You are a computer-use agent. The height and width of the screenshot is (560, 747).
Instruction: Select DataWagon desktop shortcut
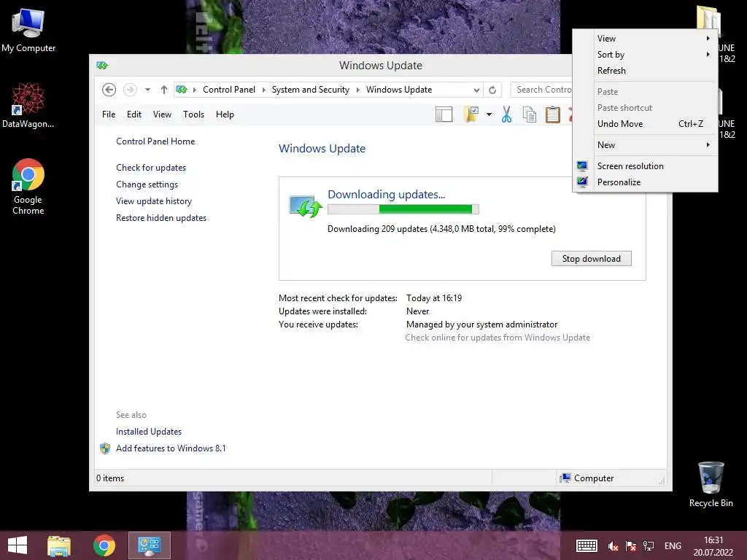pyautogui.click(x=28, y=105)
